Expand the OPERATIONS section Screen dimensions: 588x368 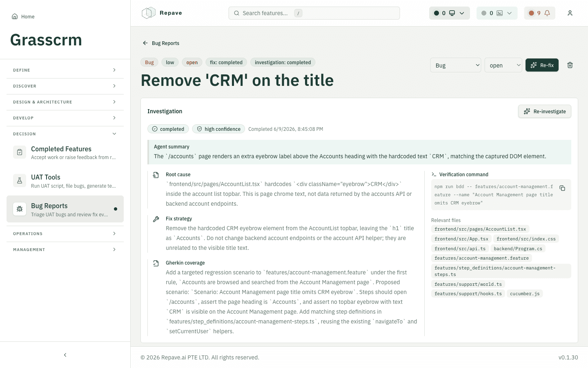pyautogui.click(x=65, y=234)
